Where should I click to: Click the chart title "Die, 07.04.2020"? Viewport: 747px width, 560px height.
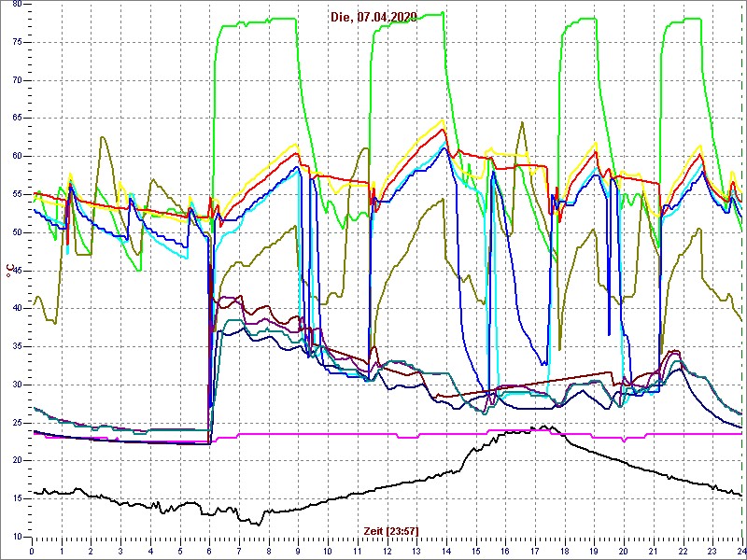373,17
